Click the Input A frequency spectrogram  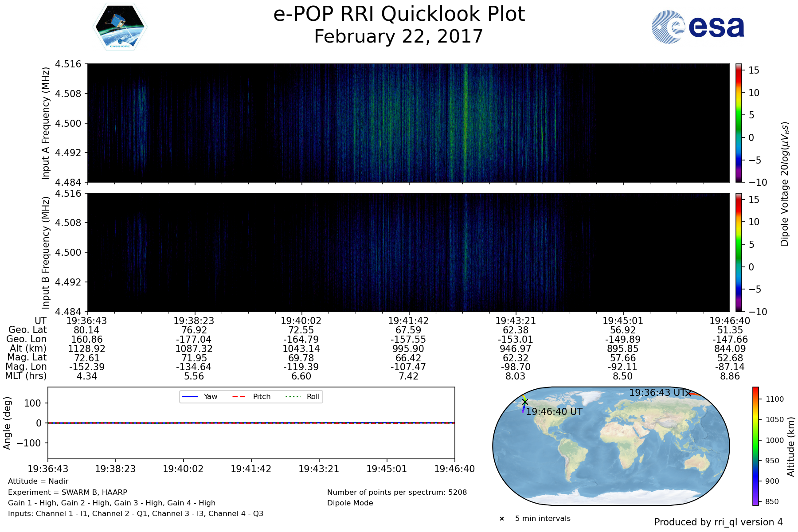point(408,123)
